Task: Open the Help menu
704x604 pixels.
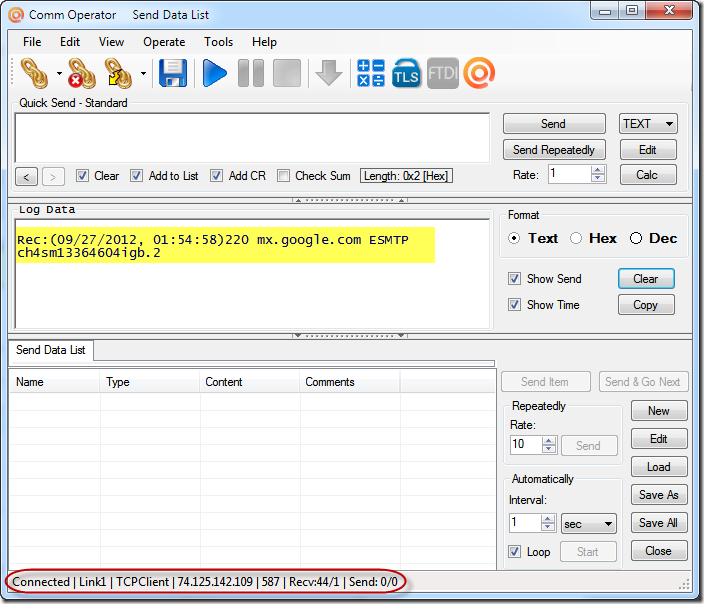Action: click(x=264, y=42)
